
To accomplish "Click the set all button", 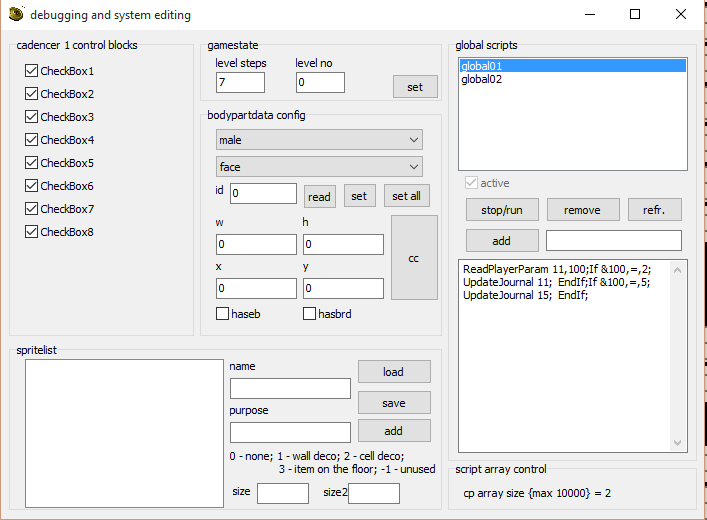I will point(407,196).
